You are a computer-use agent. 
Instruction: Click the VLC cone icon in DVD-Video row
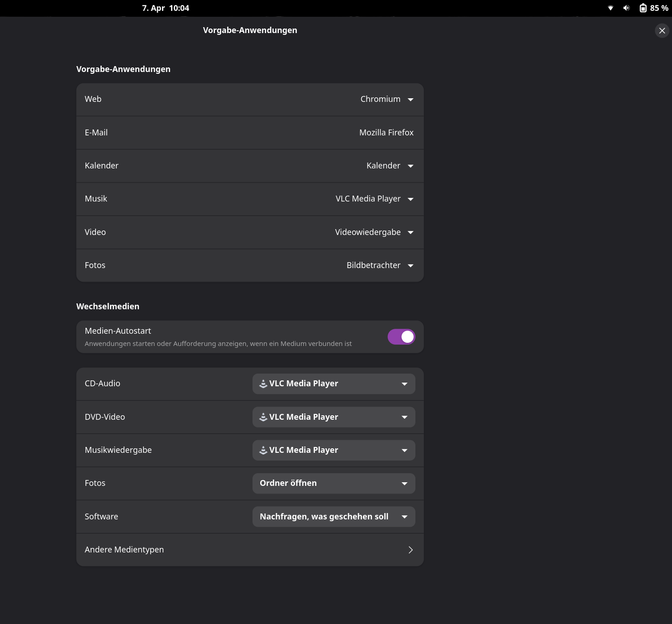tap(263, 417)
